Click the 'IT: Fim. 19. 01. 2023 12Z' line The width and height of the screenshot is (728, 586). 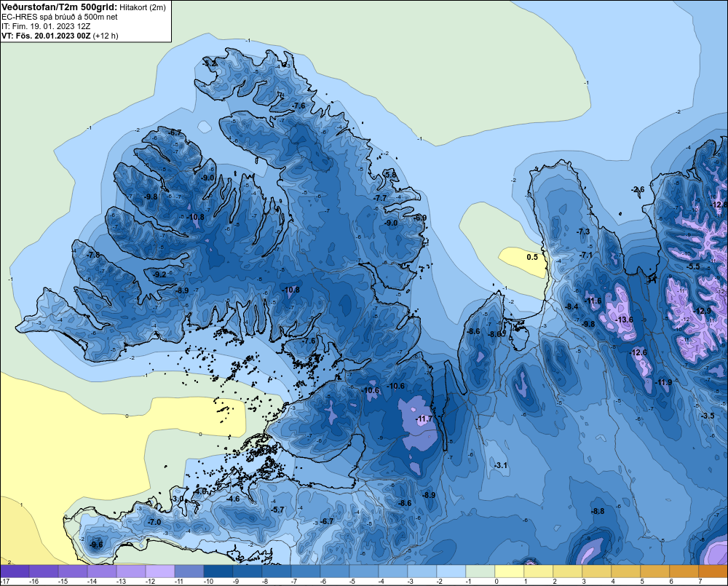(46, 26)
